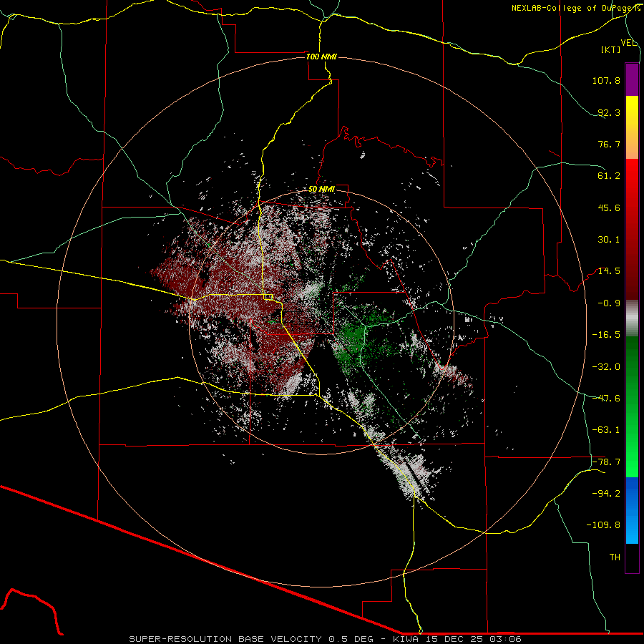The image size is (644, 644).
Task: Click the -109.8 velocity scale value
Action: [x=603, y=525]
